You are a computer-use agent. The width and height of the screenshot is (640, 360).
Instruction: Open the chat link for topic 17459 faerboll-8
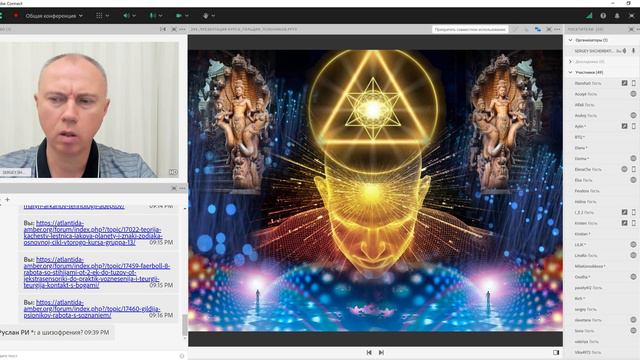97,272
